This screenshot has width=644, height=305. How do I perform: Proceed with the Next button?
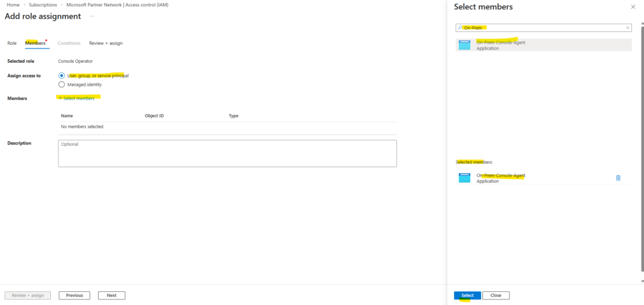pyautogui.click(x=111, y=295)
